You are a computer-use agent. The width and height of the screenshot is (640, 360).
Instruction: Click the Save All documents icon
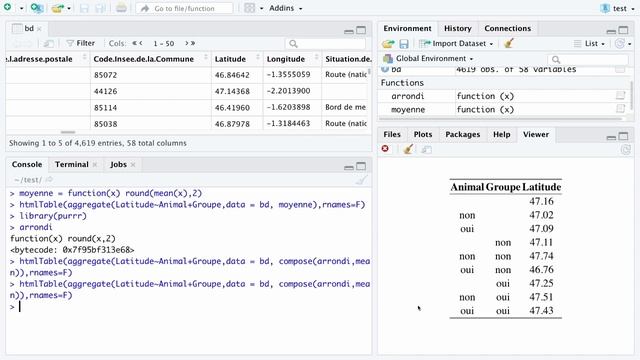[x=100, y=8]
